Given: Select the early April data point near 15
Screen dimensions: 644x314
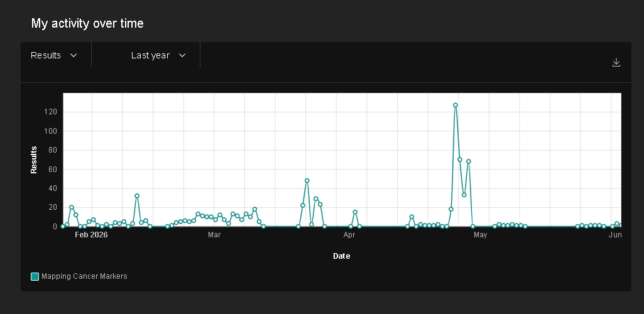Looking at the screenshot, I should (355, 212).
